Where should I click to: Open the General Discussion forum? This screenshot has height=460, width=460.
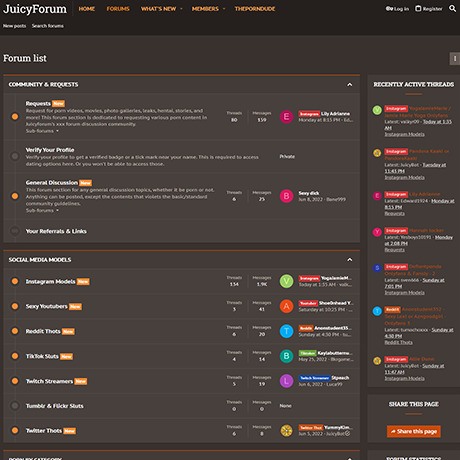52,183
